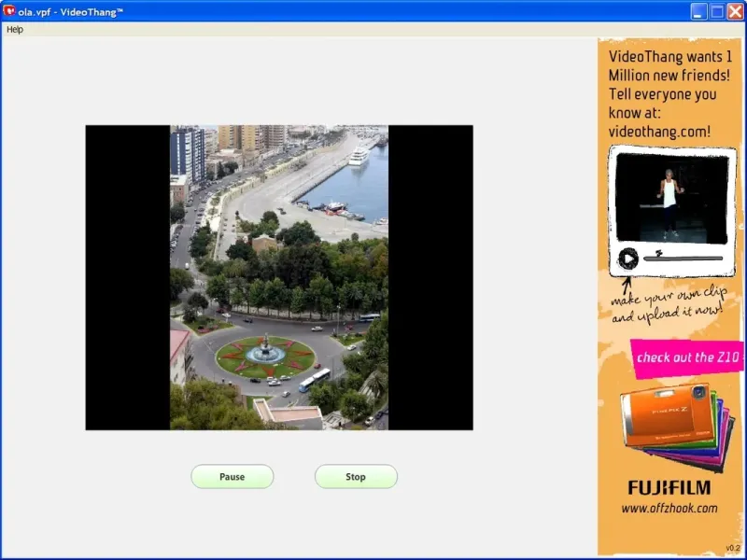Click the v0.2 version label

point(733,548)
